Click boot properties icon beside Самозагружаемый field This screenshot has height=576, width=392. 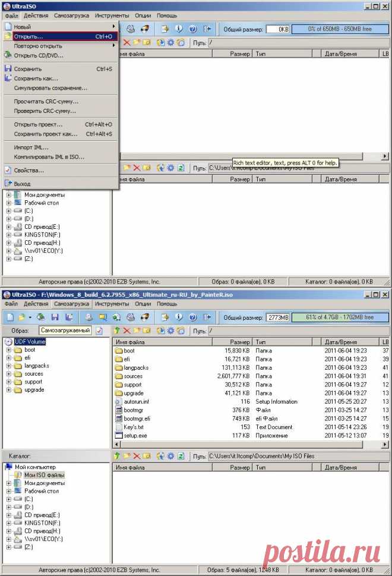(99, 331)
